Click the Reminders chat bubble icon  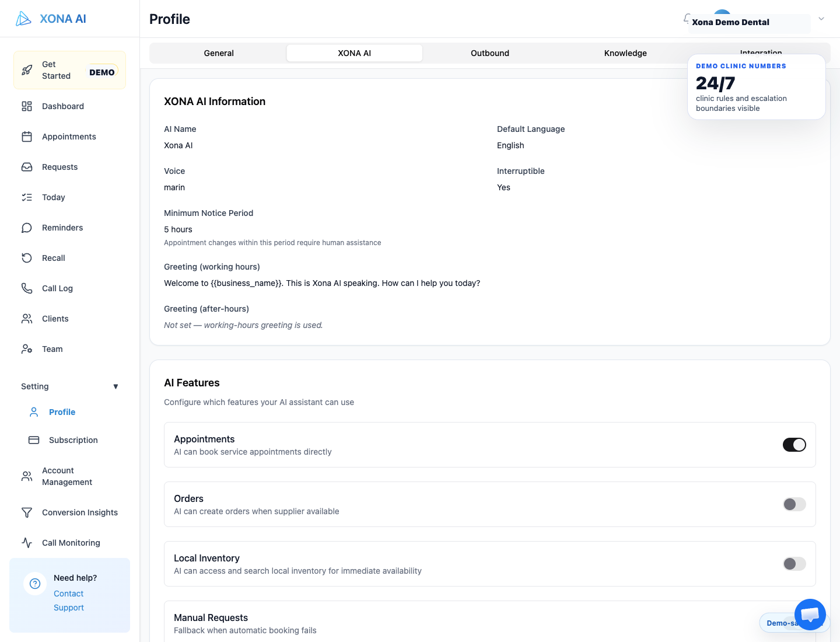(x=27, y=228)
